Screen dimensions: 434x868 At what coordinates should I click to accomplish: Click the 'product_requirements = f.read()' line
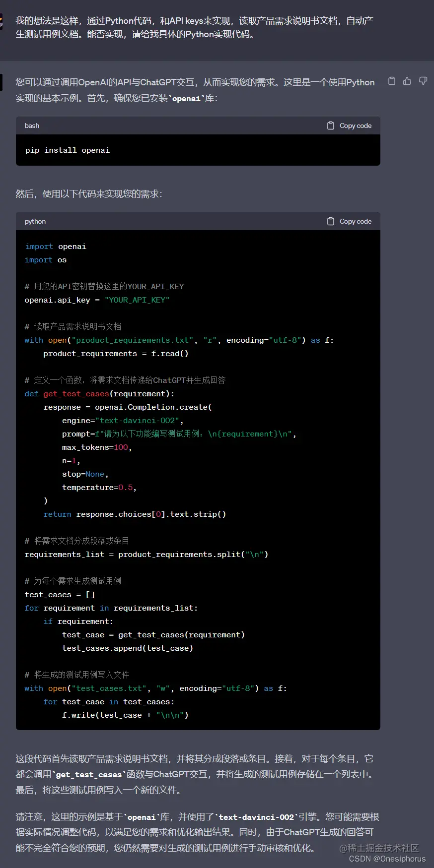coord(116,354)
